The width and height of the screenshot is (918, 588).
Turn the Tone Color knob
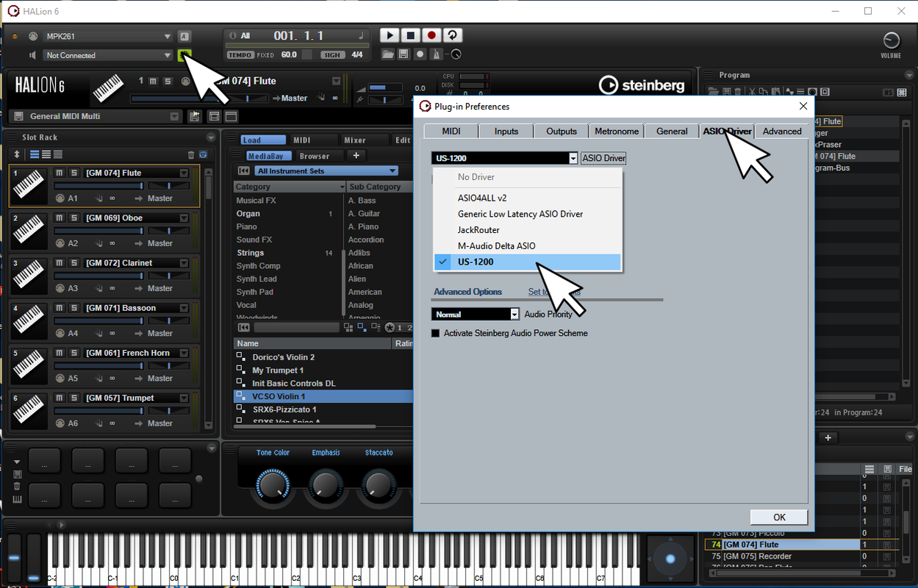(x=273, y=486)
